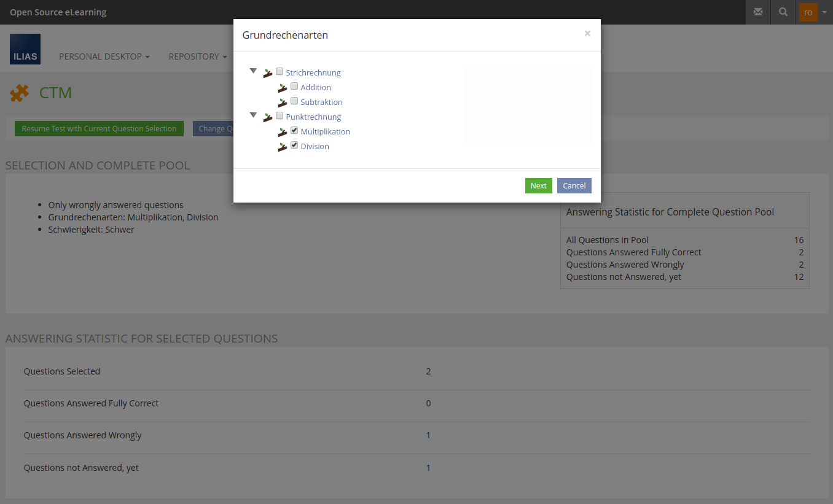Click pool row 'Questions not Answered, yet'
833x504 pixels.
tap(685, 277)
